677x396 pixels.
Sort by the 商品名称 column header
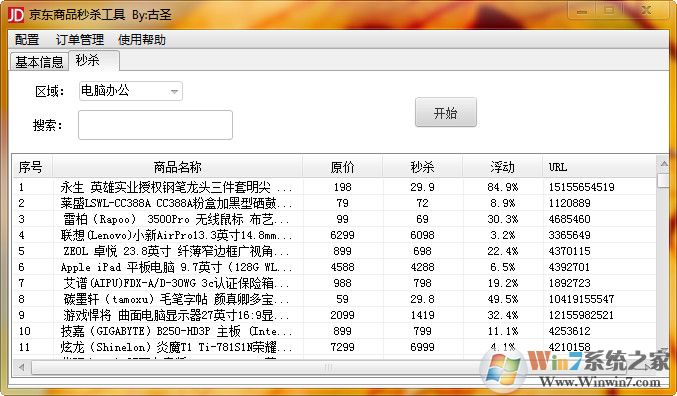(177, 167)
